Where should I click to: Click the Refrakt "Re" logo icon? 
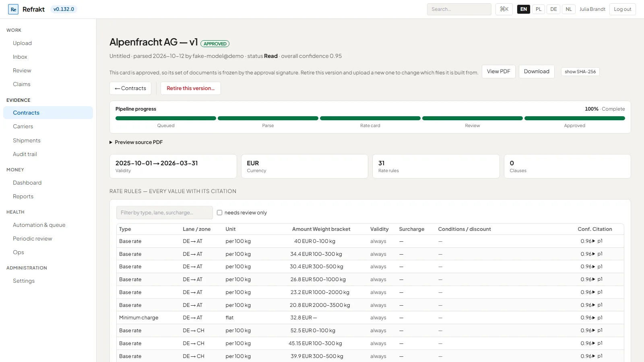tap(13, 9)
